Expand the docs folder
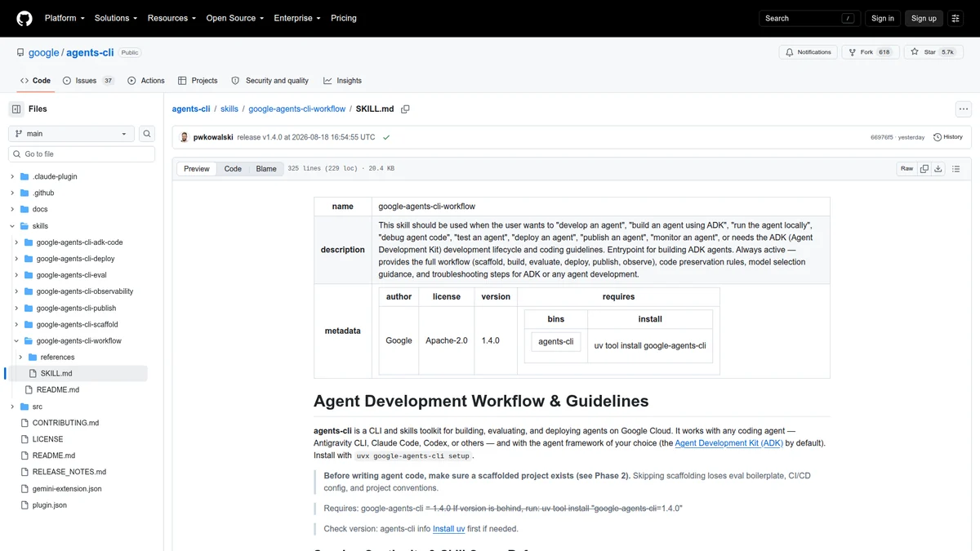 (12, 209)
